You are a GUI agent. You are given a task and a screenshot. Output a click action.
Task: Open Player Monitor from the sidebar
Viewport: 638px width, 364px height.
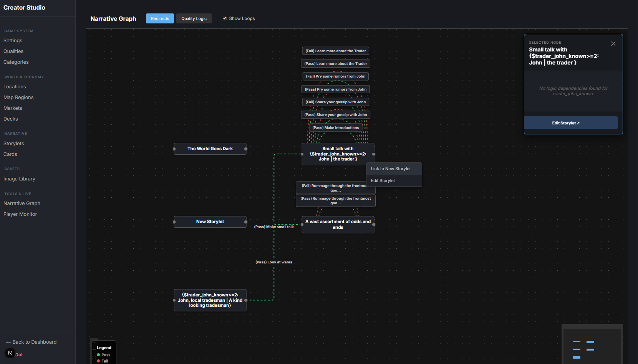click(20, 214)
